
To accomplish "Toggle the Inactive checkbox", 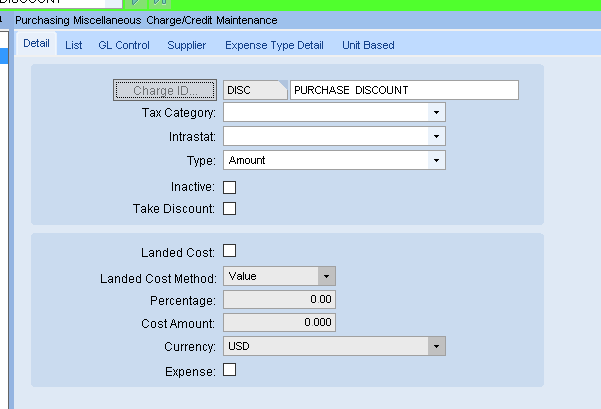I will pos(230,187).
